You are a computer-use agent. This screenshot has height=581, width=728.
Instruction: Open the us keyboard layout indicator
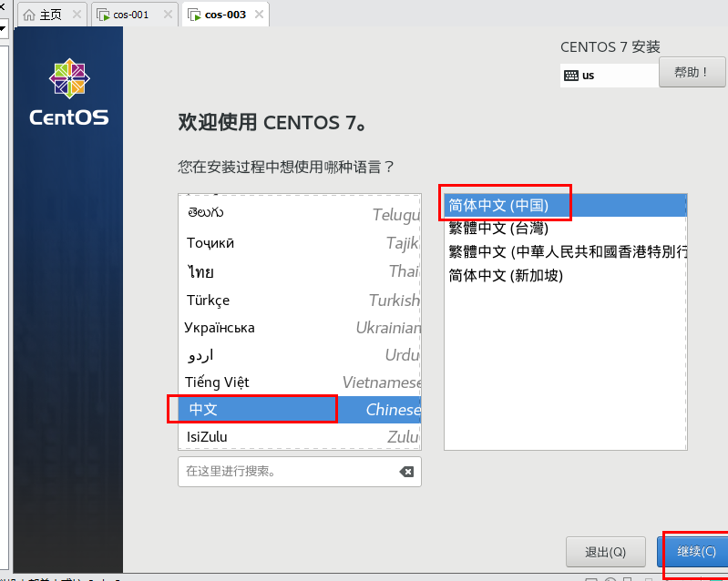coord(610,76)
